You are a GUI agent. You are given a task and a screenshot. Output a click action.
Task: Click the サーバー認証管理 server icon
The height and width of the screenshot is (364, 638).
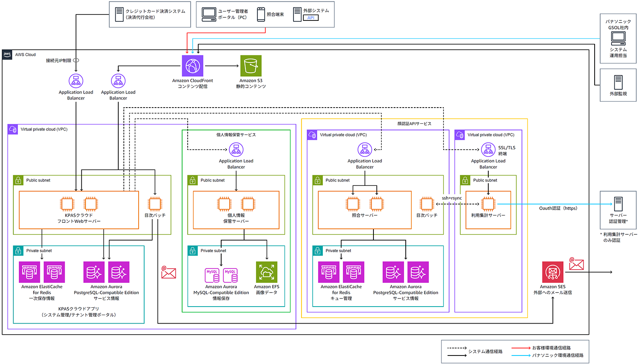[618, 204]
